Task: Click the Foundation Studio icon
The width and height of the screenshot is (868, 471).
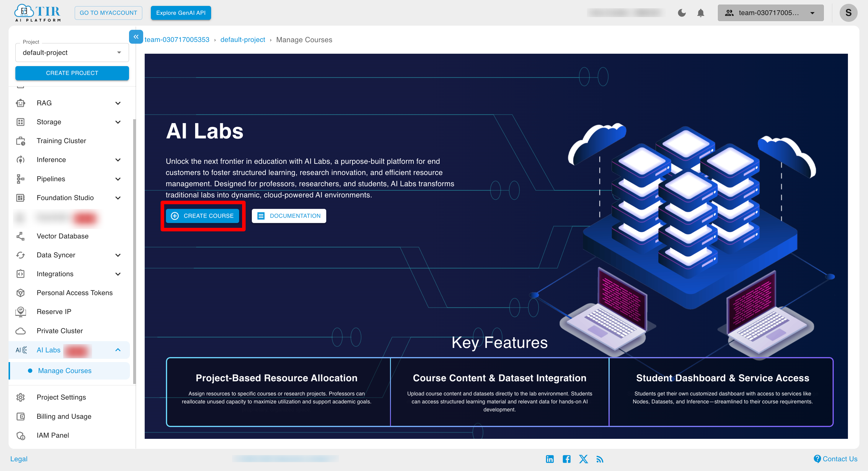Action: pos(21,198)
